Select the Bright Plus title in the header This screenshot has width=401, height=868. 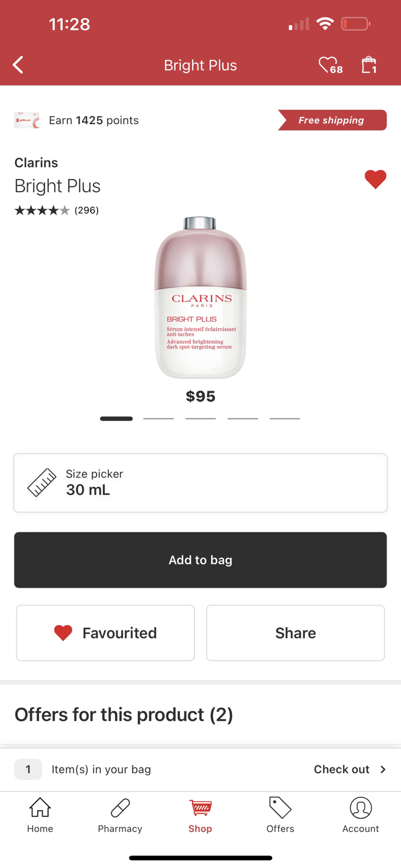coord(200,64)
